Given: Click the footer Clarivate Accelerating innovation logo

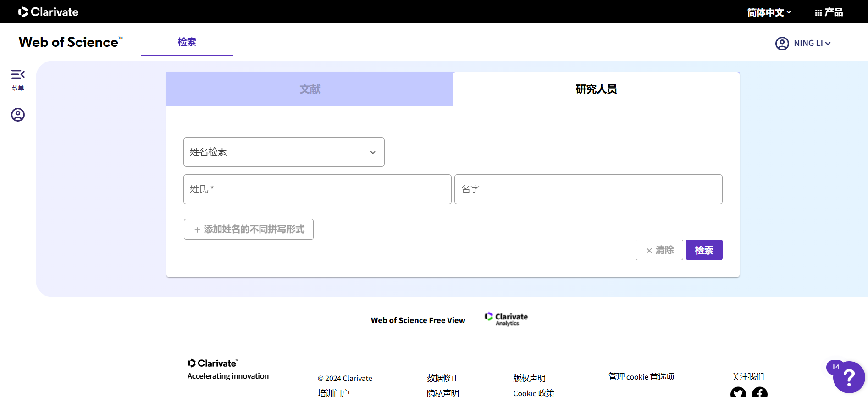Looking at the screenshot, I should (x=228, y=369).
